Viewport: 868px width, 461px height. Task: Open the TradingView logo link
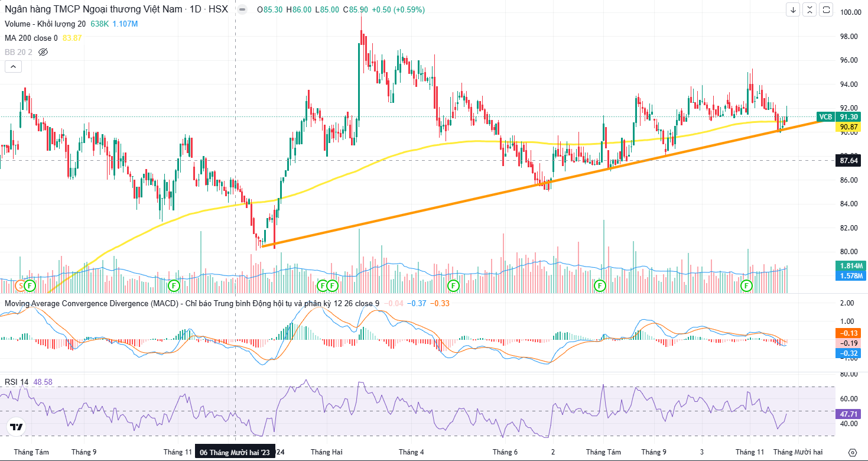point(16,427)
